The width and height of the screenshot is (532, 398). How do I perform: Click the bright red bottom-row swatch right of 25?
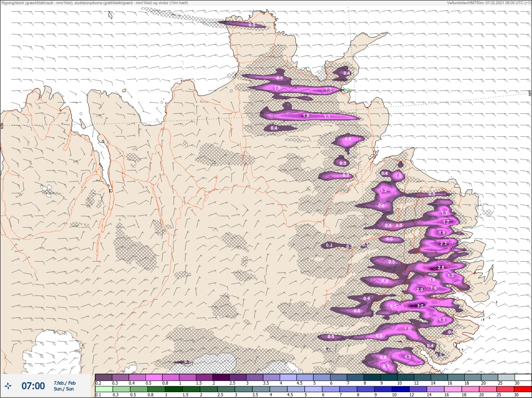coord(523,389)
